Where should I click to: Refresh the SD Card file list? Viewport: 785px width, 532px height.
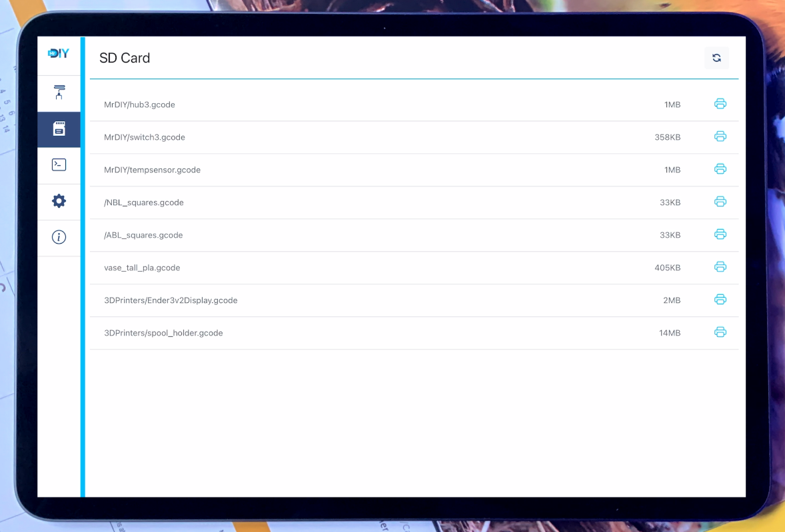coord(716,58)
